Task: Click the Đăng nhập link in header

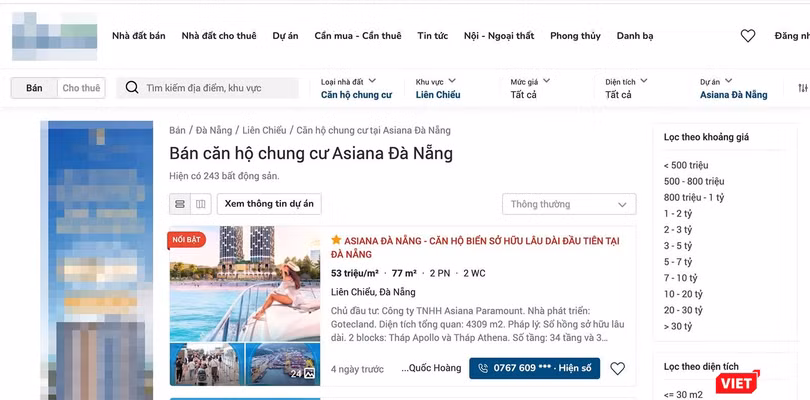Action: point(792,36)
